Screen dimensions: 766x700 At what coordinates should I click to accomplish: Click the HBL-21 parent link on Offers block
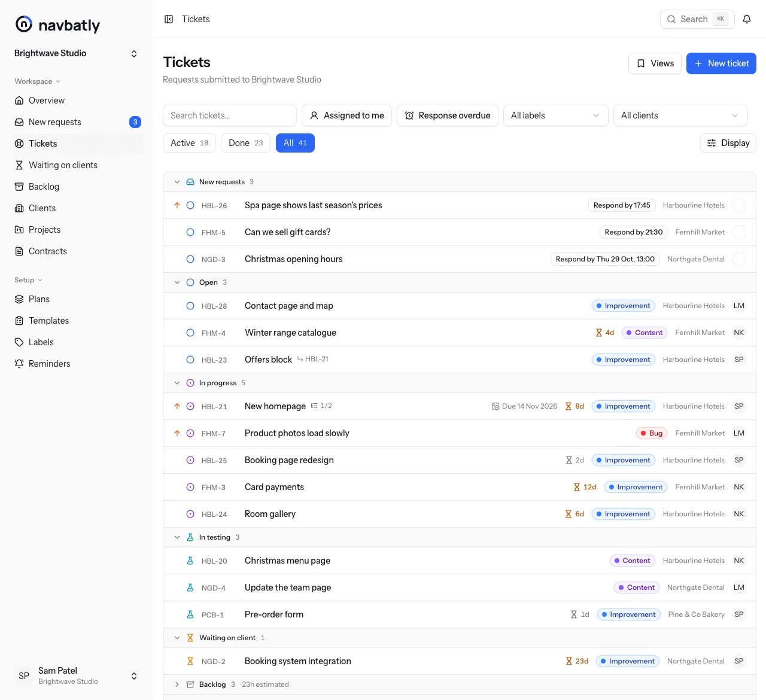(x=312, y=359)
